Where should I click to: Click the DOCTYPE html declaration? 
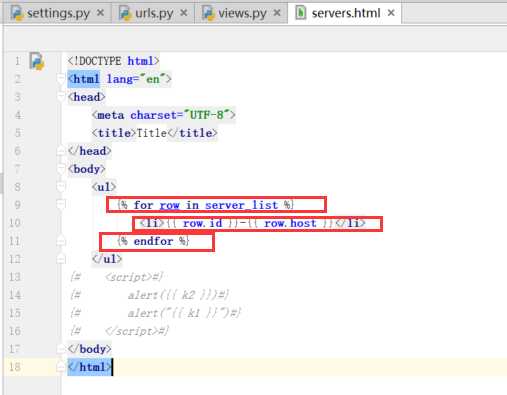coord(113,61)
